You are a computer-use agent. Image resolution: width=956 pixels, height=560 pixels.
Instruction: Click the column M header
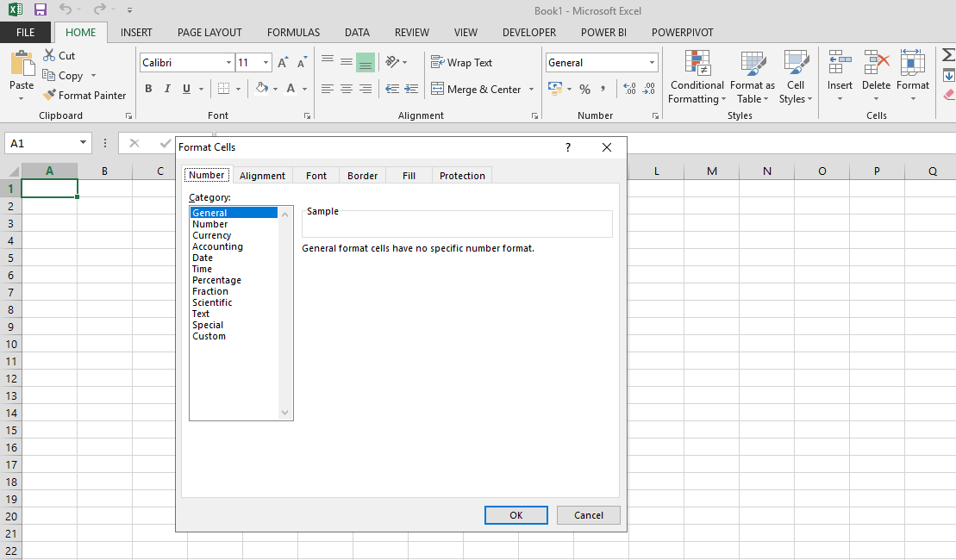click(711, 171)
